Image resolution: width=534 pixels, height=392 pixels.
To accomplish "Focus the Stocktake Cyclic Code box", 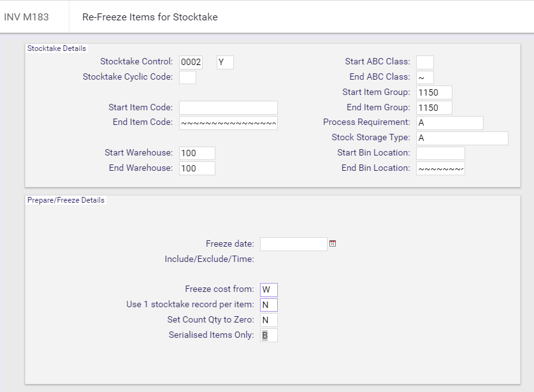I will pyautogui.click(x=187, y=77).
